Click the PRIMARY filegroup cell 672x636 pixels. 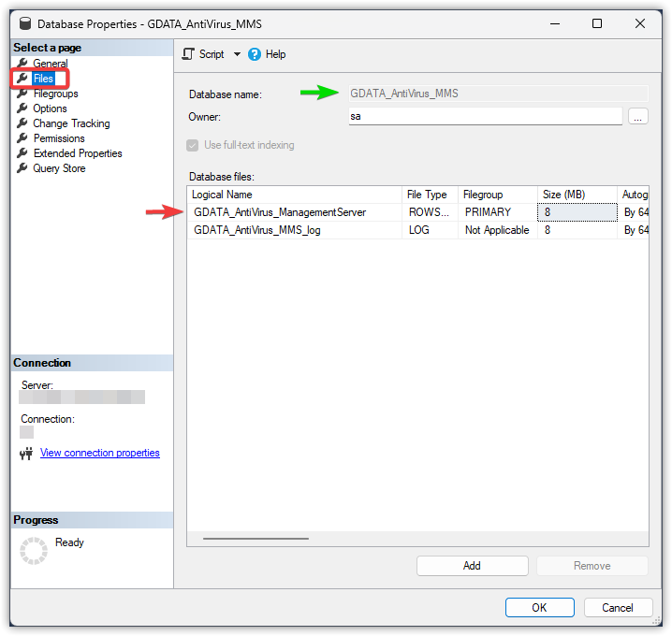(x=498, y=212)
